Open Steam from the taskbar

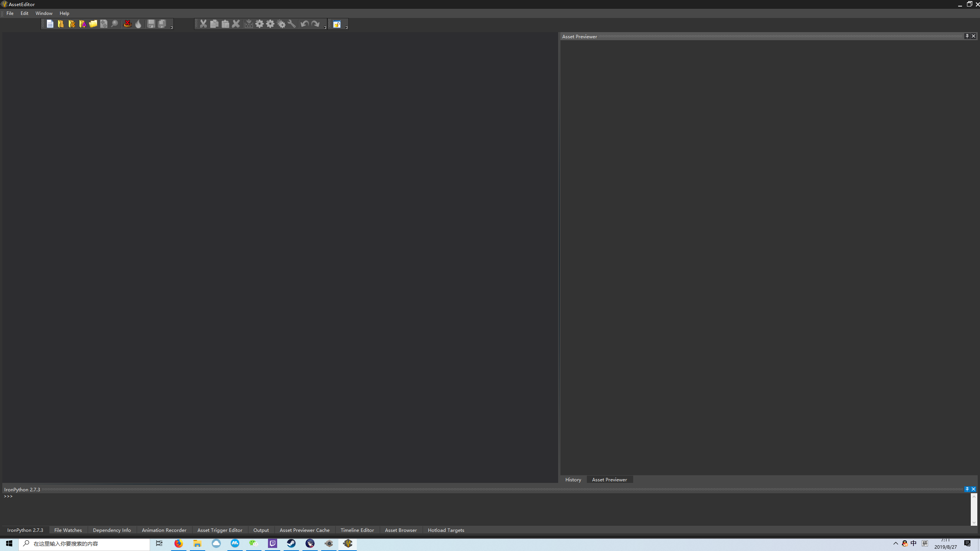click(x=291, y=544)
